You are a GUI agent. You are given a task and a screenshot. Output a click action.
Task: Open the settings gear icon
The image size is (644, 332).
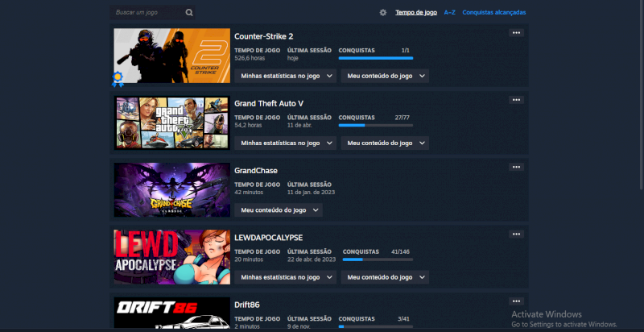(x=383, y=13)
